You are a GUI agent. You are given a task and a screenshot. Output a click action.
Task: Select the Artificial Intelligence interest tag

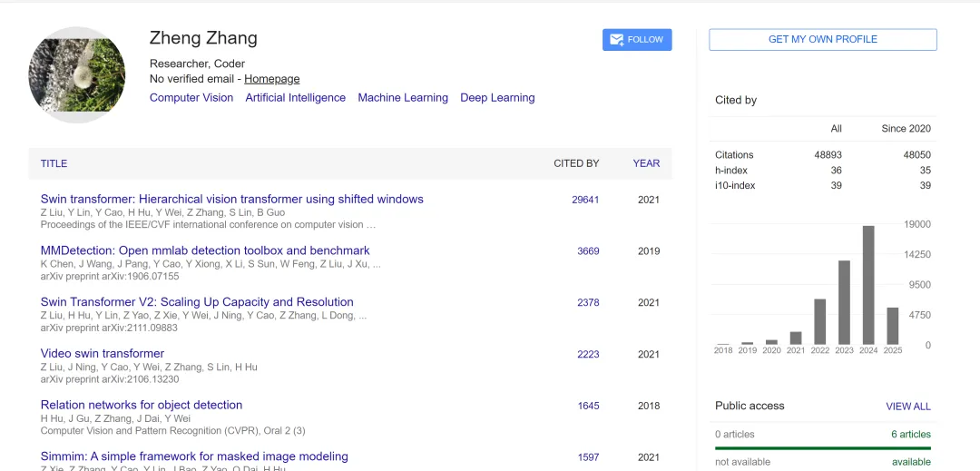point(295,98)
